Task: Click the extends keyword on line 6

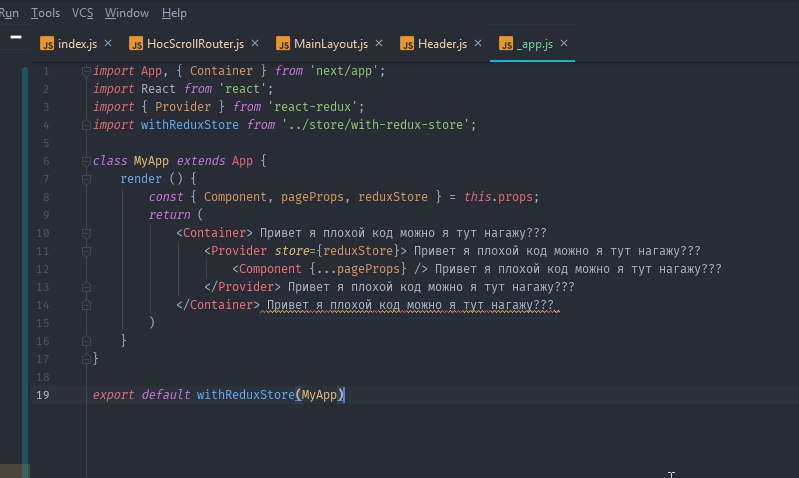Action: click(200, 161)
